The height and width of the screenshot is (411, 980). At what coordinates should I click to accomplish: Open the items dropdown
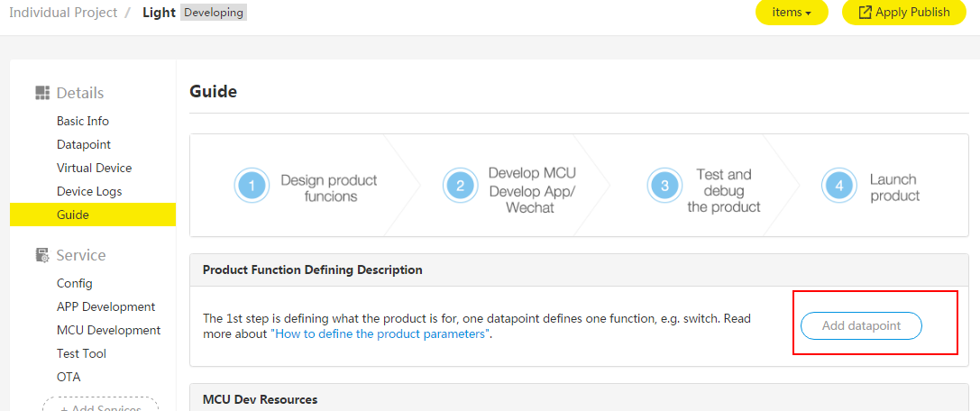[x=792, y=13]
